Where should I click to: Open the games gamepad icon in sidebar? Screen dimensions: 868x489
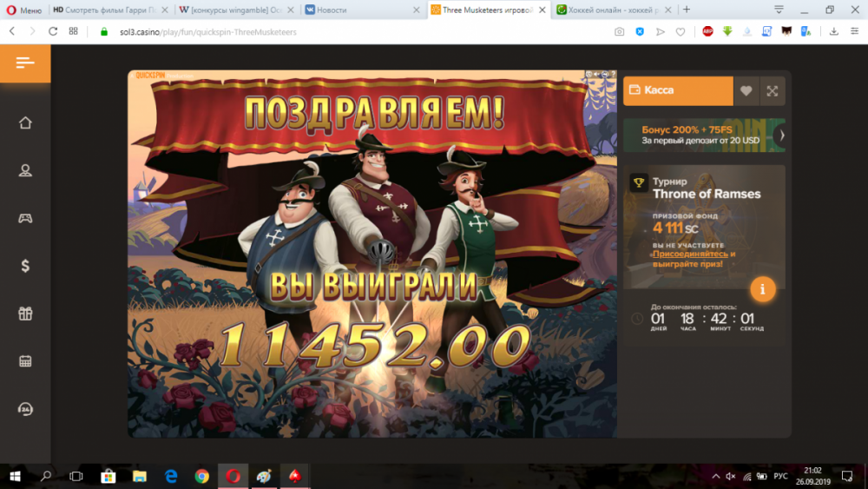click(x=25, y=218)
